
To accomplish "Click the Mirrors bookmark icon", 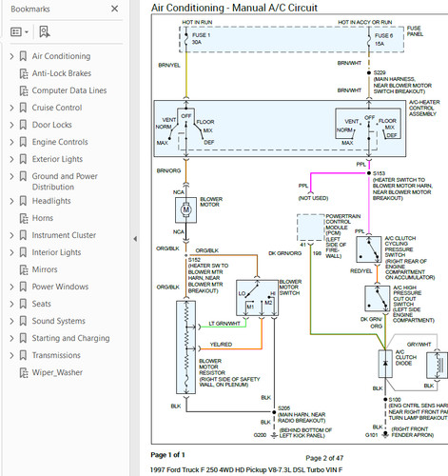I will pyautogui.click(x=24, y=269).
